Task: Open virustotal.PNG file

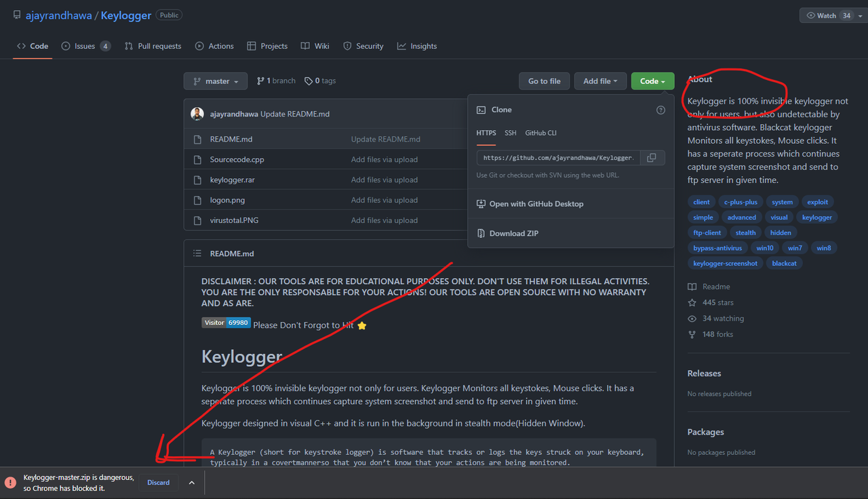Action: tap(234, 220)
